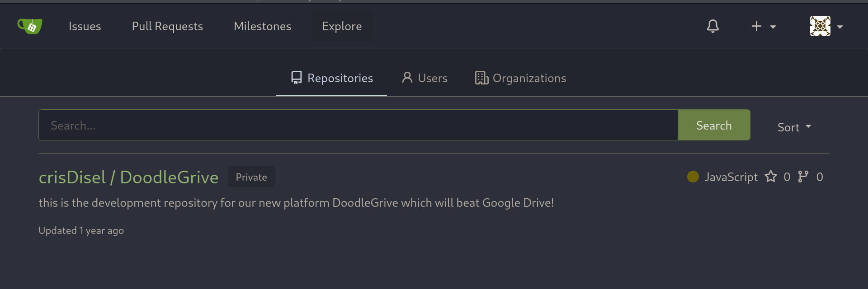Click the JavaScript language color dot
Image resolution: width=868 pixels, height=289 pixels.
click(693, 177)
